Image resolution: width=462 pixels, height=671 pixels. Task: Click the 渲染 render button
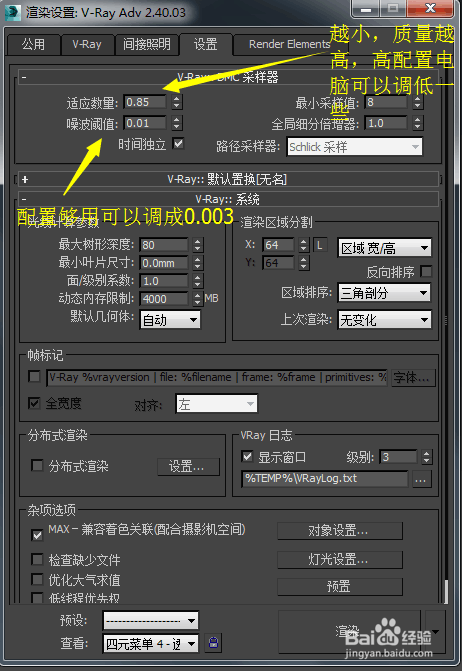click(x=349, y=632)
